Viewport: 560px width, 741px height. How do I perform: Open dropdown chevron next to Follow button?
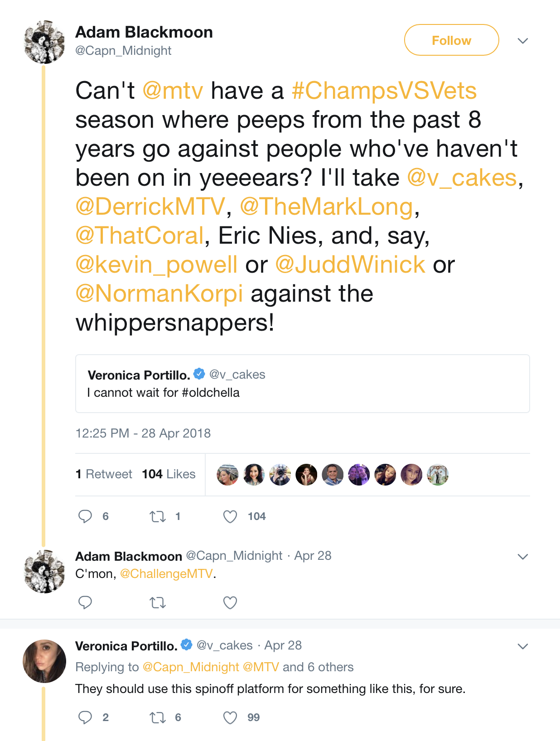pyautogui.click(x=523, y=41)
